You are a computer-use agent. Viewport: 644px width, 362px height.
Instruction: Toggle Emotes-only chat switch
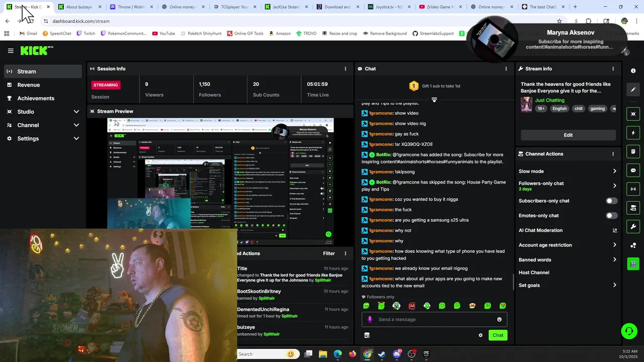[611, 216]
